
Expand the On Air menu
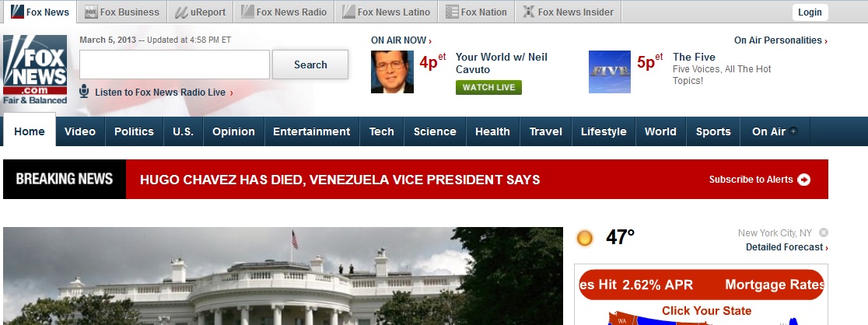coord(775,131)
